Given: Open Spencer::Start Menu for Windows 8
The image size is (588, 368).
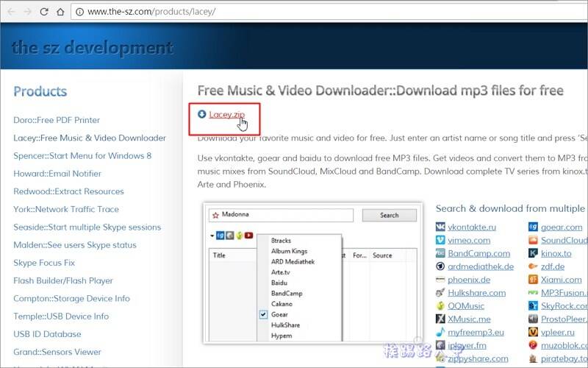Looking at the screenshot, I should click(82, 155).
